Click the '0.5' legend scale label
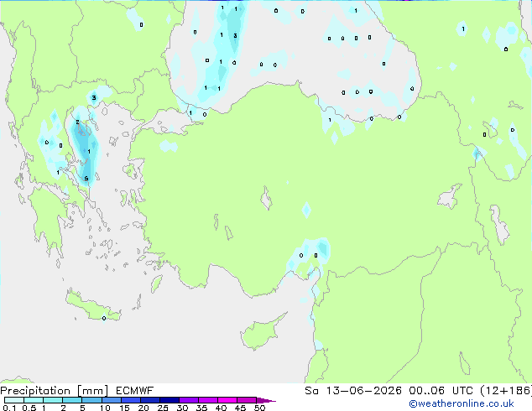The height and width of the screenshot is (411, 532). coord(29,408)
